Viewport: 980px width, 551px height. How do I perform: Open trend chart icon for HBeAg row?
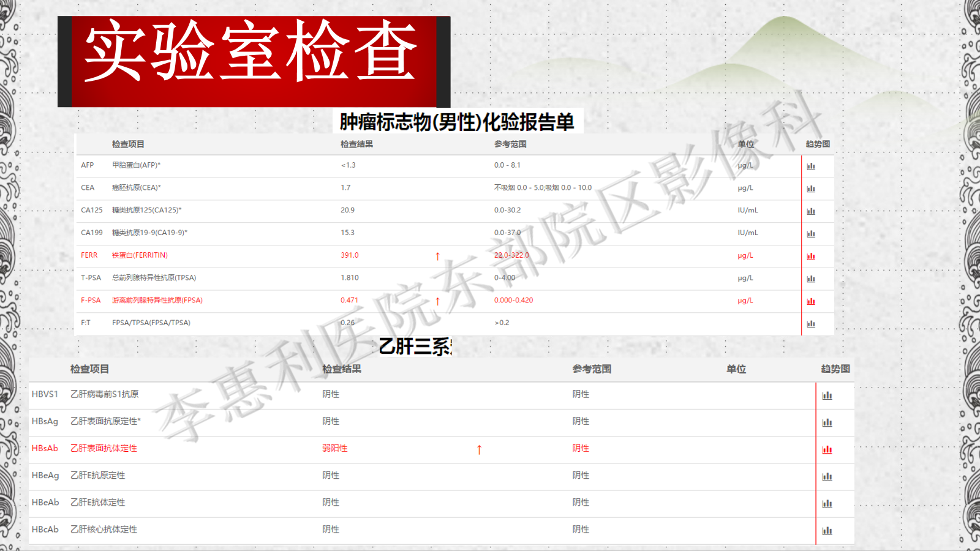click(x=827, y=476)
